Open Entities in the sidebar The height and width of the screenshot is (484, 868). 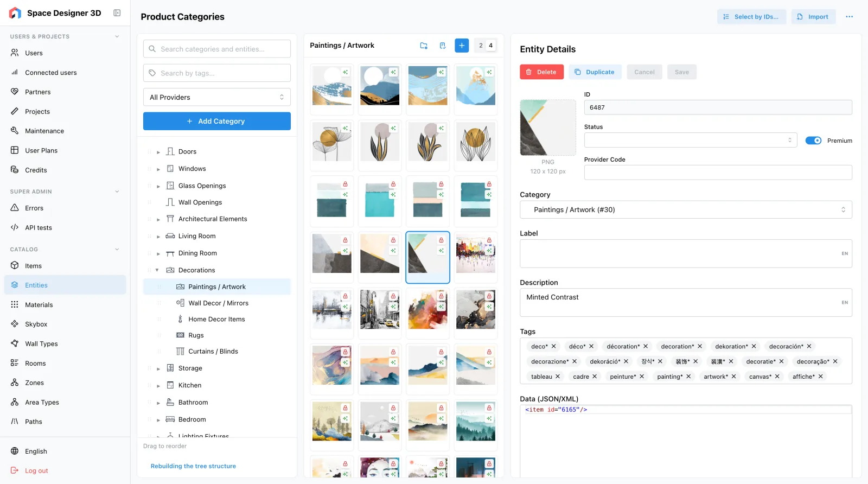[x=65, y=285]
